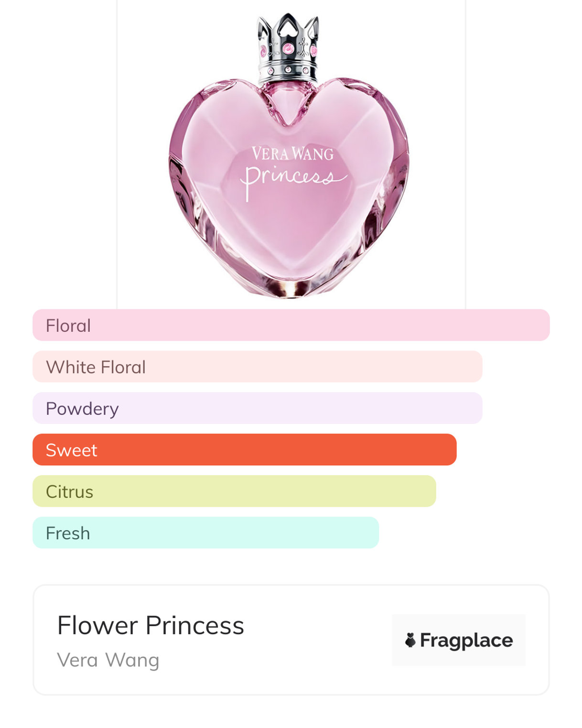This screenshot has width=582, height=728.
Task: Open the Fragplace wordmark link
Action: point(466,640)
